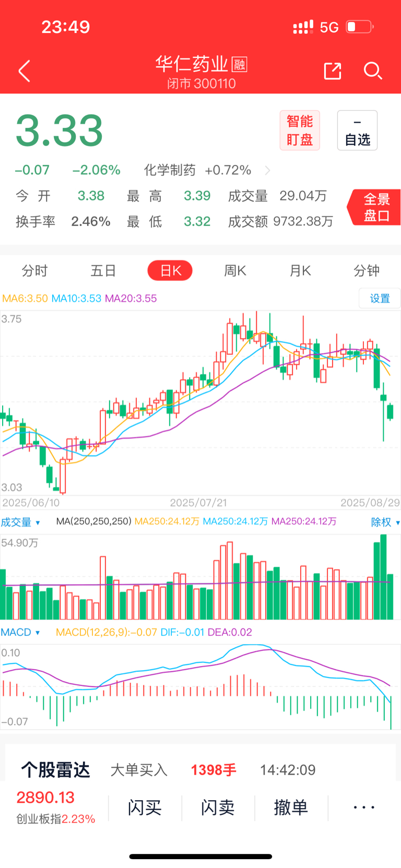This screenshot has width=401, height=868.
Task: Tap the MACD(12,26,9):-0.07 readout
Action: [x=107, y=632]
